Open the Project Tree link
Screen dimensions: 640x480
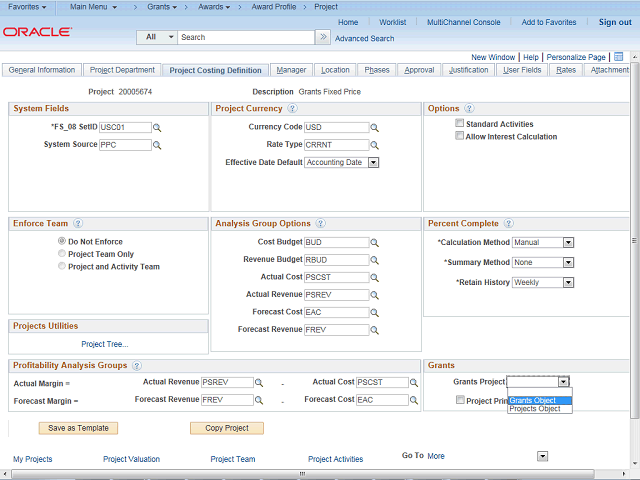click(x=105, y=344)
